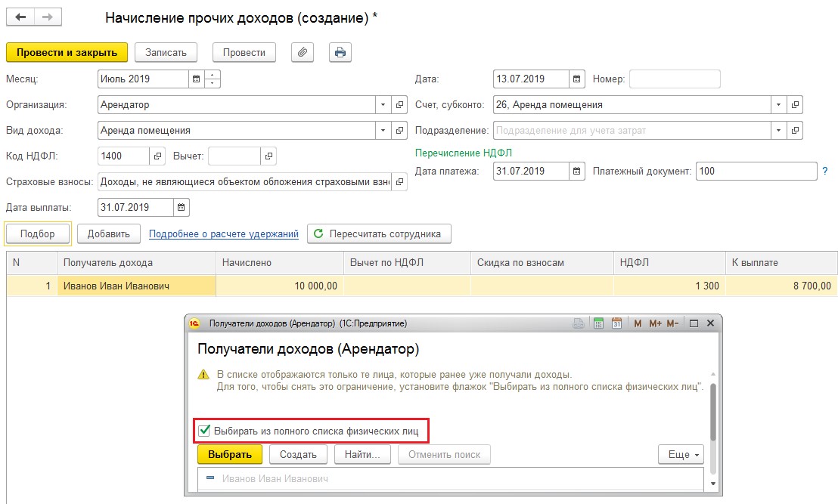Open Код НДФЛ selection form icon
This screenshot has height=504, width=838.
[x=158, y=156]
